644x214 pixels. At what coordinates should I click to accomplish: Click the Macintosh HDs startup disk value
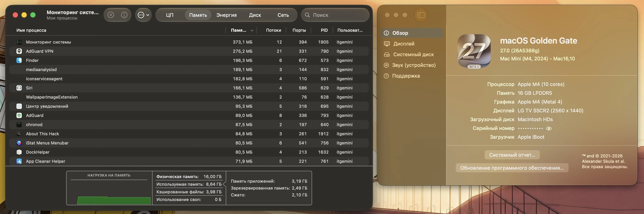click(535, 119)
